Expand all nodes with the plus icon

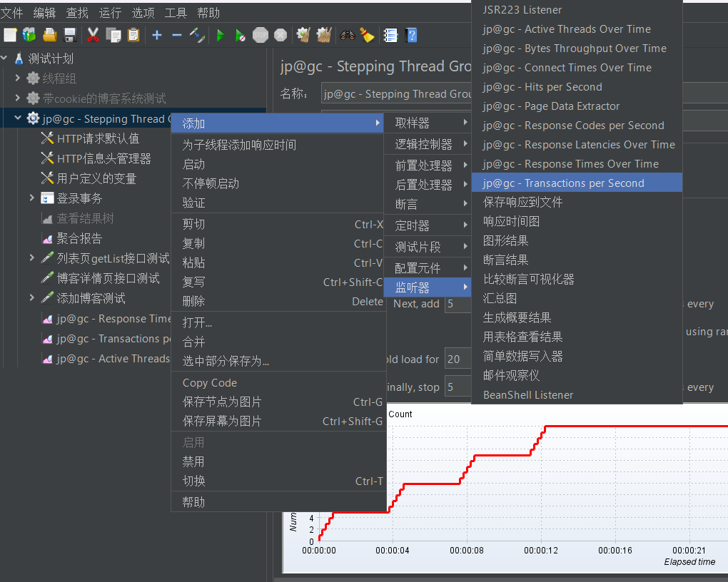[x=157, y=35]
